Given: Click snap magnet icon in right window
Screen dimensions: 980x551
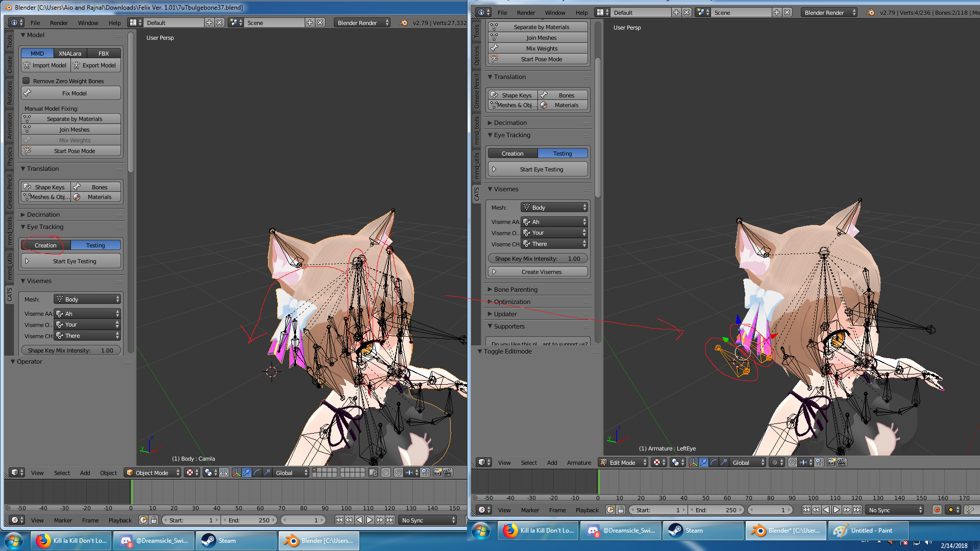Looking at the screenshot, I should (x=792, y=463).
